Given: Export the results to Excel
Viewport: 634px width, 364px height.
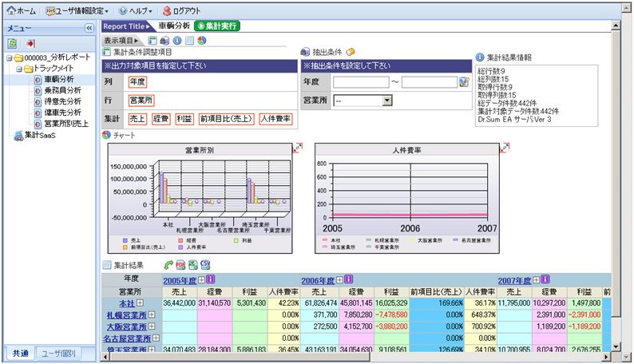Looking at the screenshot, I should pyautogui.click(x=193, y=265).
